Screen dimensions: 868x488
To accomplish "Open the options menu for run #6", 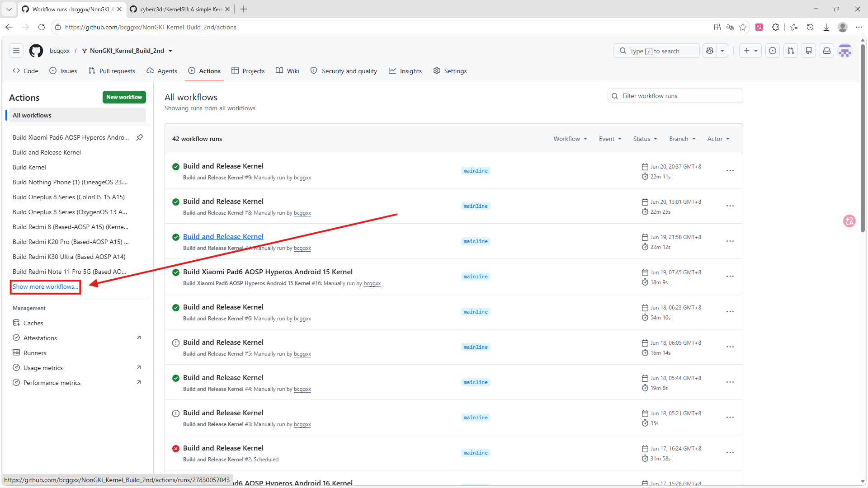I will (730, 312).
